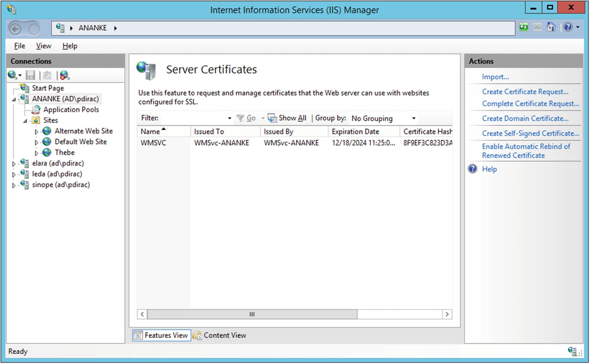Sort by the Expiration Date column header

click(x=364, y=132)
